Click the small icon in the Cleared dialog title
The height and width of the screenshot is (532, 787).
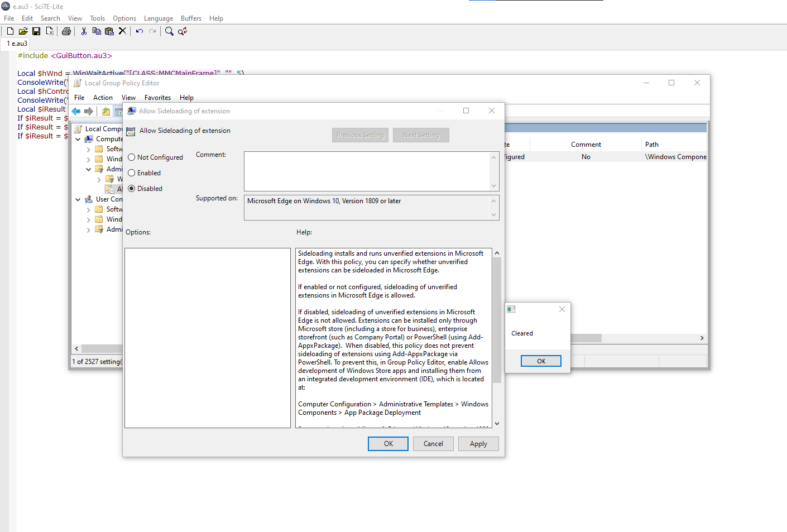[511, 309]
